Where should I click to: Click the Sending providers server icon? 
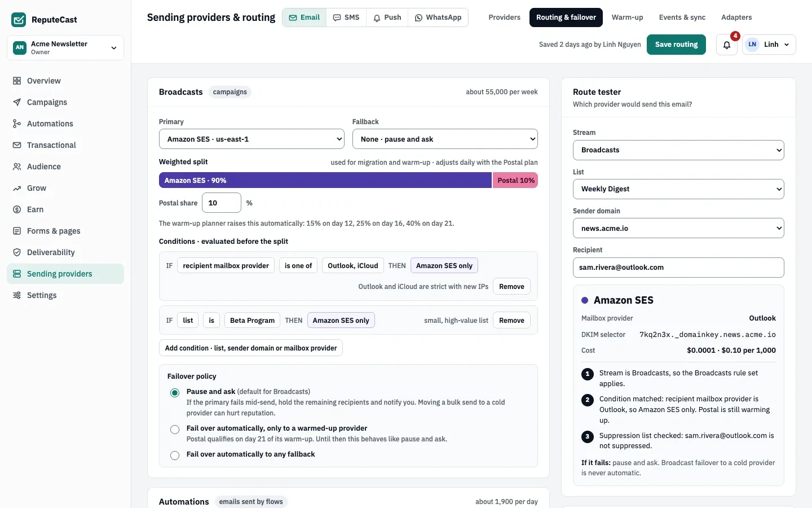17,274
